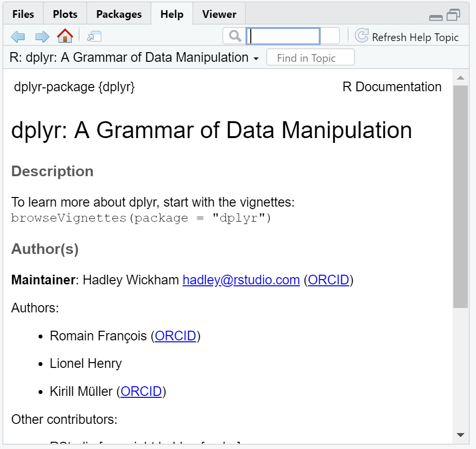Click the Author(s) section heading
Screen dimensions: 476x449
click(x=45, y=249)
